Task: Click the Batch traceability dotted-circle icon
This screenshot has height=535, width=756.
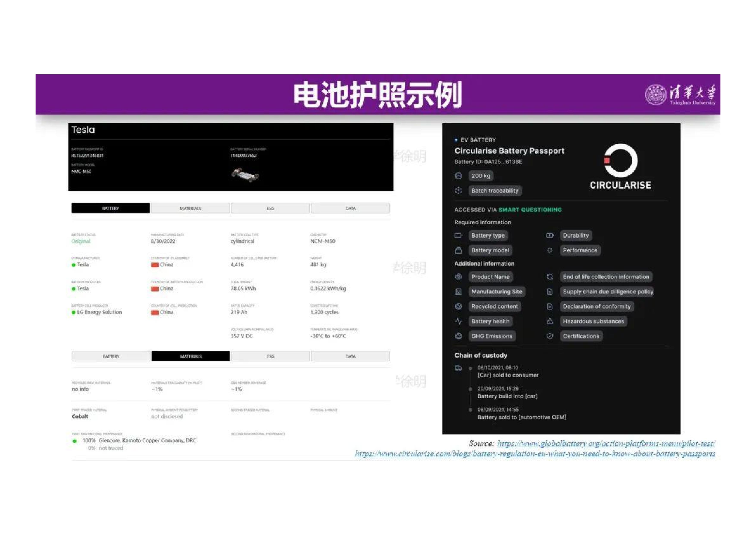Action: (458, 190)
